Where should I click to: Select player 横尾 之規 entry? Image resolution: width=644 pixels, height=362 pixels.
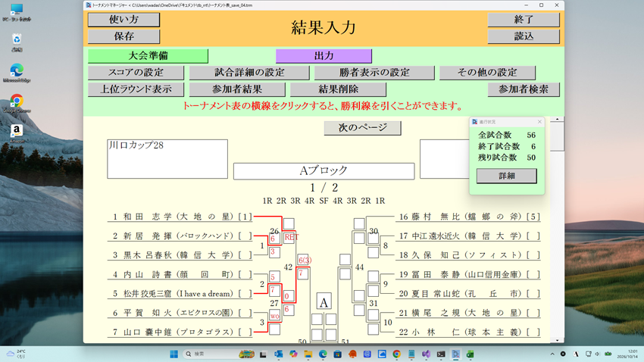point(468,313)
